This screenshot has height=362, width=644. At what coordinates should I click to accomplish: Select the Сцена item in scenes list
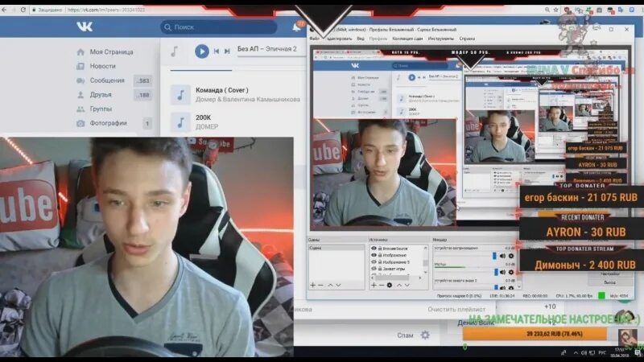tap(336, 248)
